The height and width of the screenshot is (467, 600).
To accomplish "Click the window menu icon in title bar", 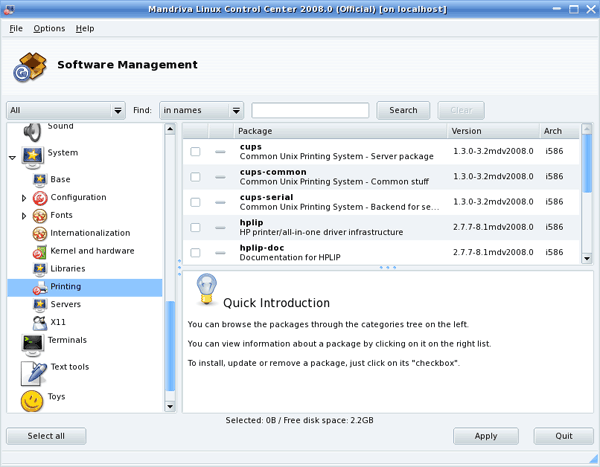I will 9,9.
